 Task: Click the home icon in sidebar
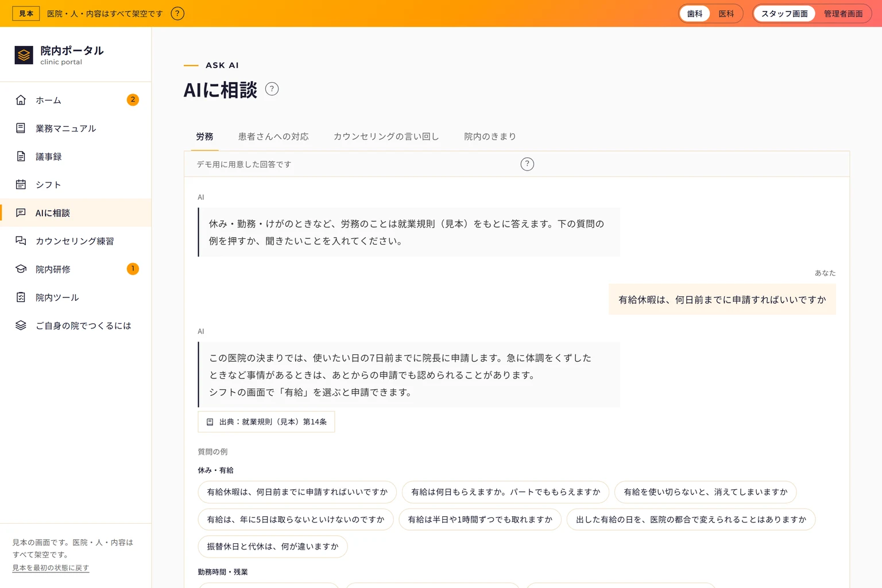click(x=21, y=100)
